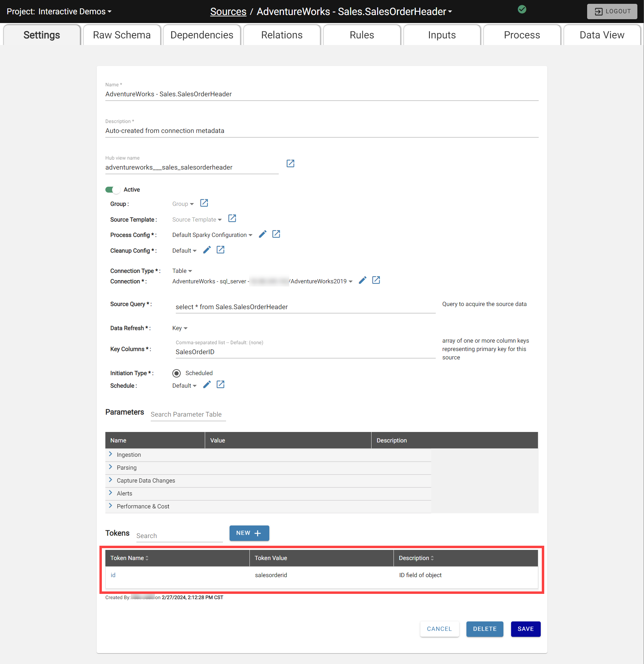This screenshot has height=664, width=644.
Task: Click the Token Value column header
Action: [322, 558]
